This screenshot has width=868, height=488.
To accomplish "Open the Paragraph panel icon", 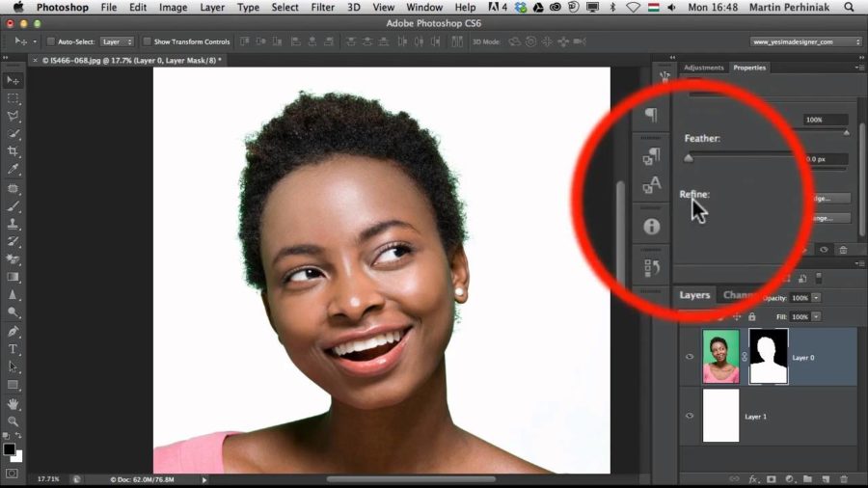I will (652, 115).
